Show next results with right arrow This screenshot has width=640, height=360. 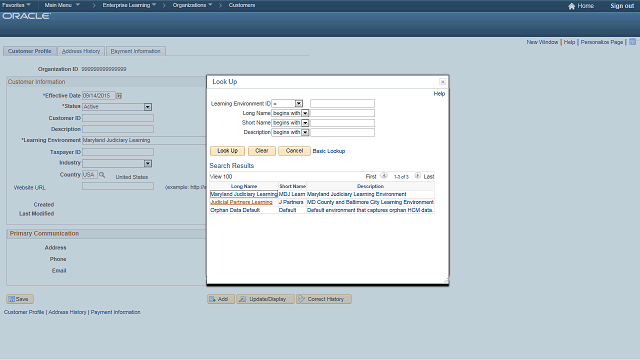[x=417, y=176]
